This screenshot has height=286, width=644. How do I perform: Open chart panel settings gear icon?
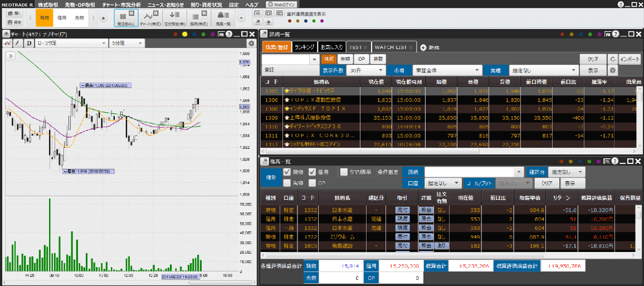click(251, 43)
